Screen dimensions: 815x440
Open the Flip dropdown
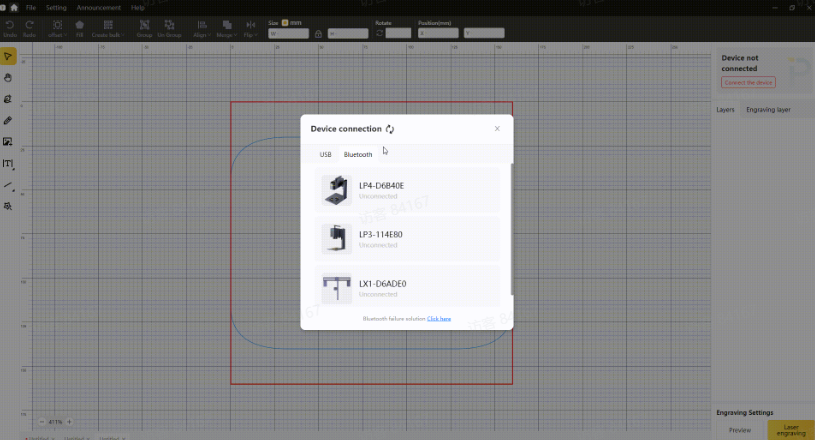click(250, 29)
